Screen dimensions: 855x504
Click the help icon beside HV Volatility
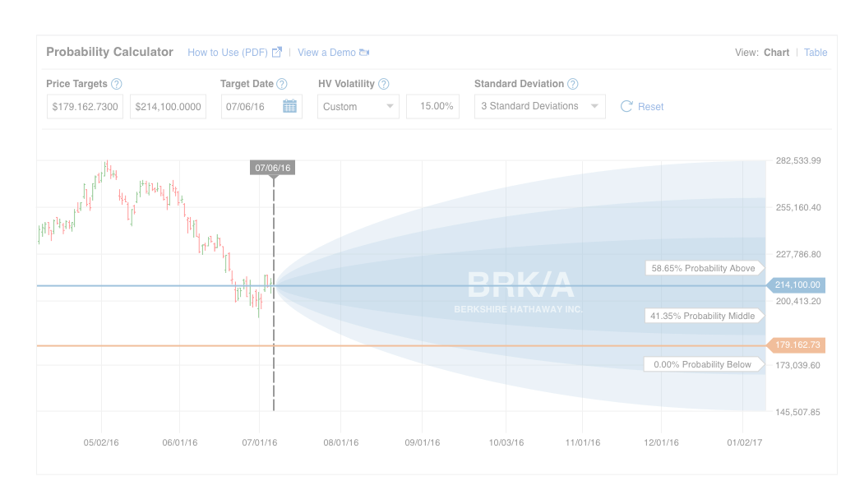click(x=383, y=84)
